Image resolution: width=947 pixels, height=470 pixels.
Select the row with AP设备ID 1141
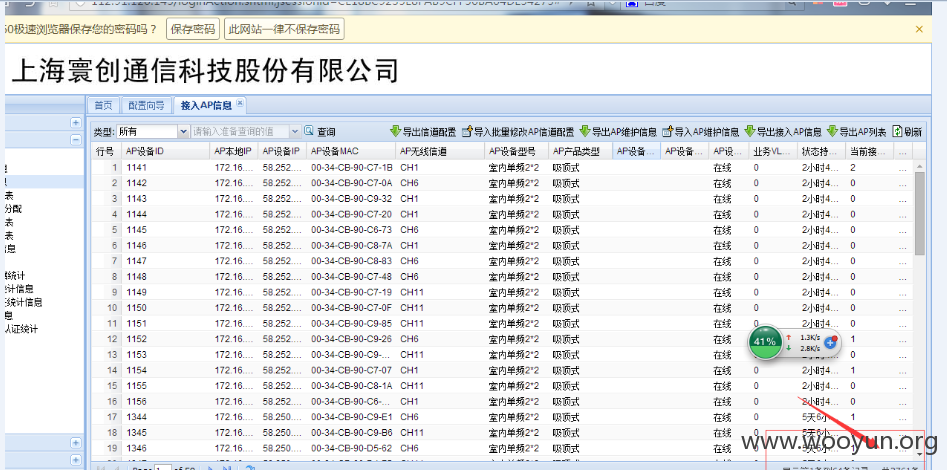[x=503, y=167]
